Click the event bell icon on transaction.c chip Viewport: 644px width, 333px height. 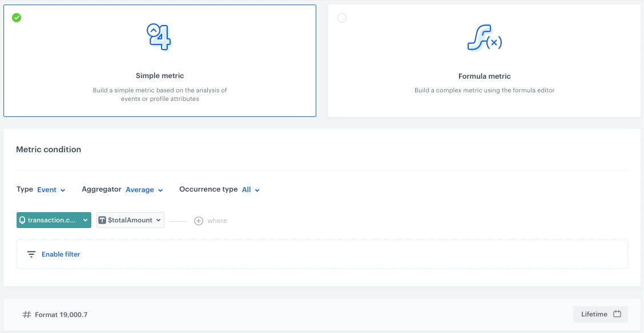[x=22, y=220]
